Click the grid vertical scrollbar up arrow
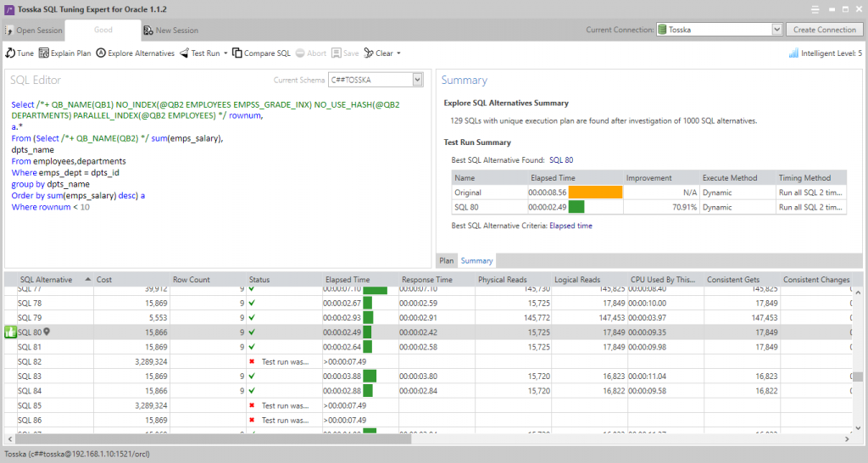868x463 pixels. (x=858, y=292)
